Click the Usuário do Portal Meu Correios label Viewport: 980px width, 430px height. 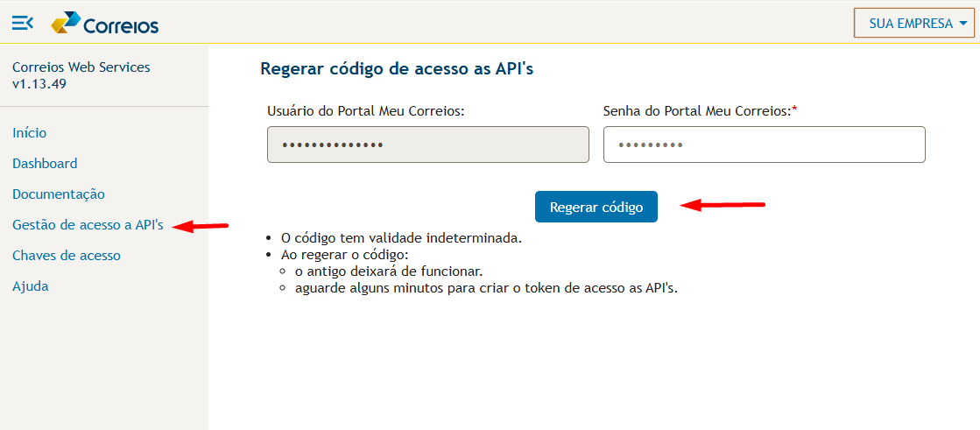point(365,111)
